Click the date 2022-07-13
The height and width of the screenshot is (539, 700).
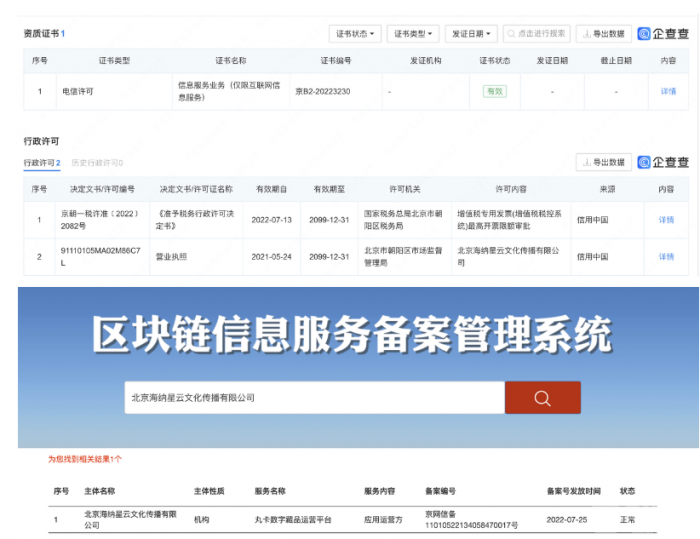click(271, 220)
